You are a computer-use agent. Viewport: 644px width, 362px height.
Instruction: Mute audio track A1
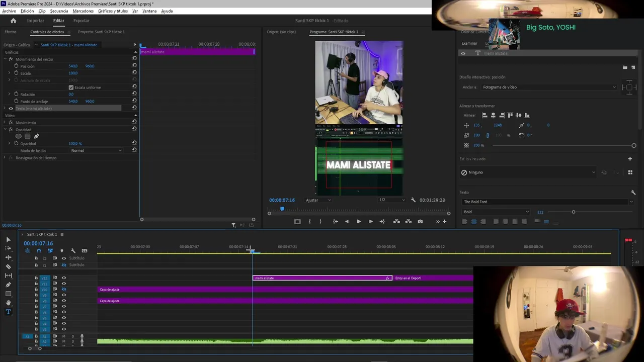63,336
